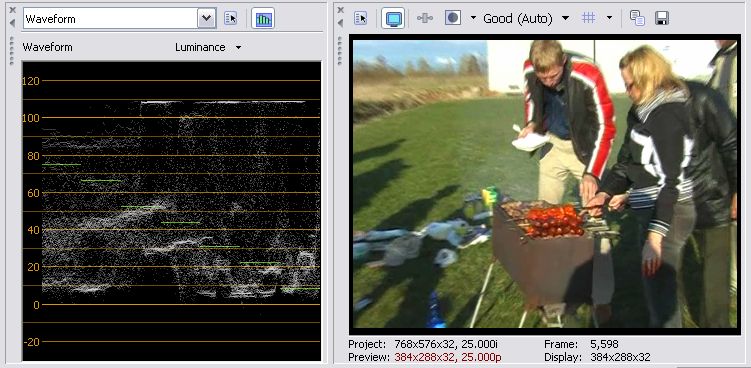Viewport: 751px width, 368px height.
Task: Copy snapshot to clipboard icon
Action: coord(637,18)
